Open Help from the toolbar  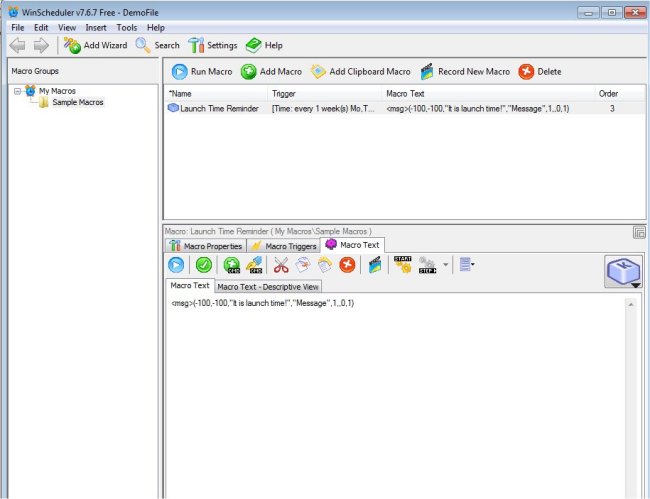click(264, 45)
